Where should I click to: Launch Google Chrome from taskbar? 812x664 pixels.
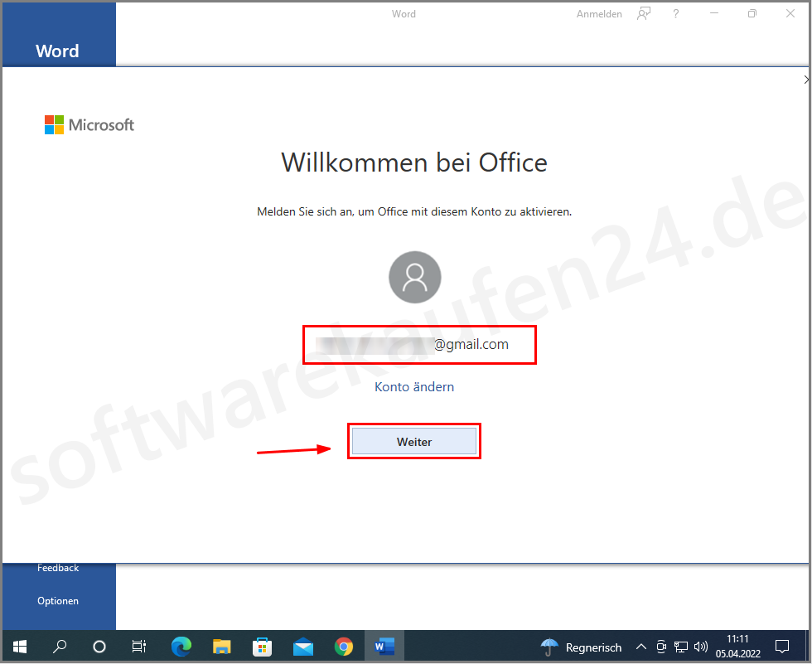coord(343,647)
